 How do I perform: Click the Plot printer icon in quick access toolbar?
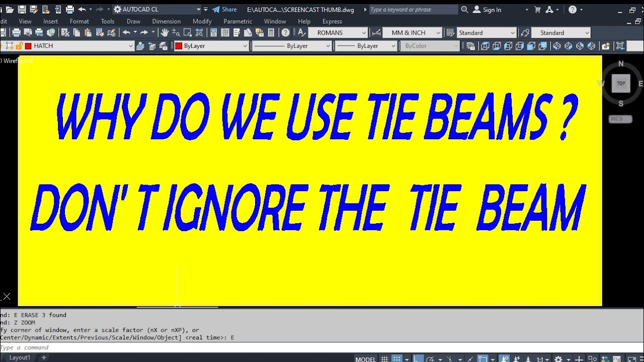[70, 9]
